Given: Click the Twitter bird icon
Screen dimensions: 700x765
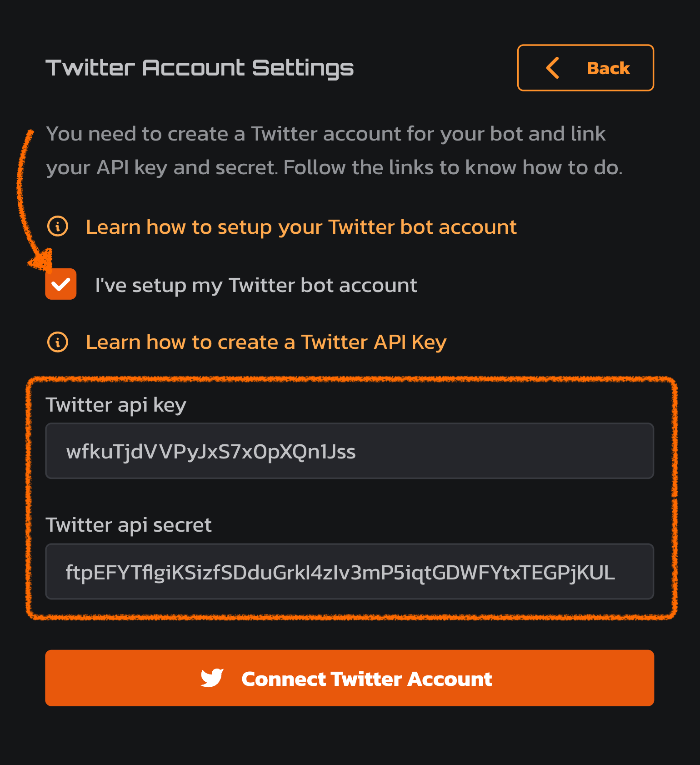Looking at the screenshot, I should [x=212, y=678].
